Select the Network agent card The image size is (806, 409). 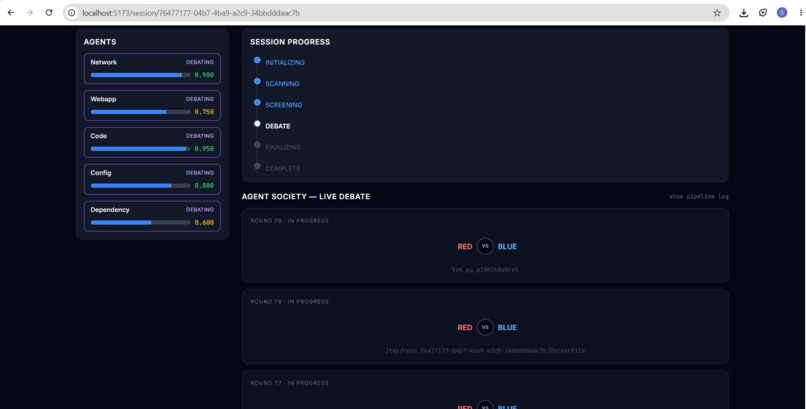point(152,68)
